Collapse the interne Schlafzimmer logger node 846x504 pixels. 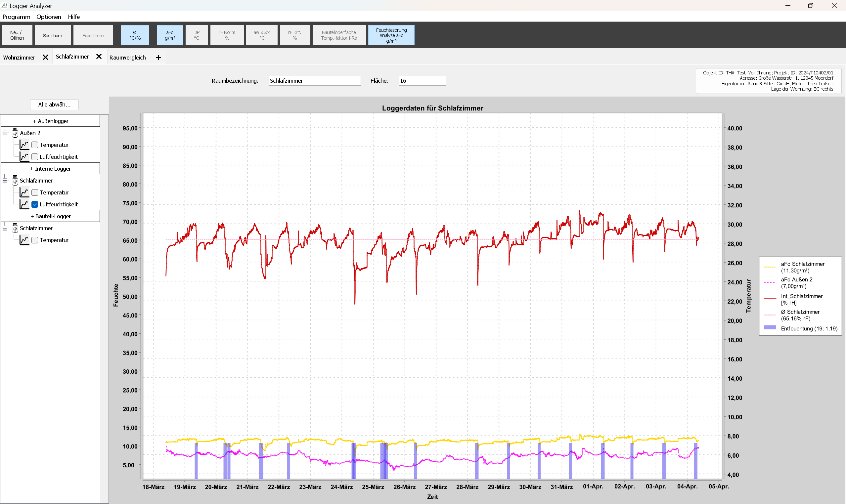pos(5,180)
